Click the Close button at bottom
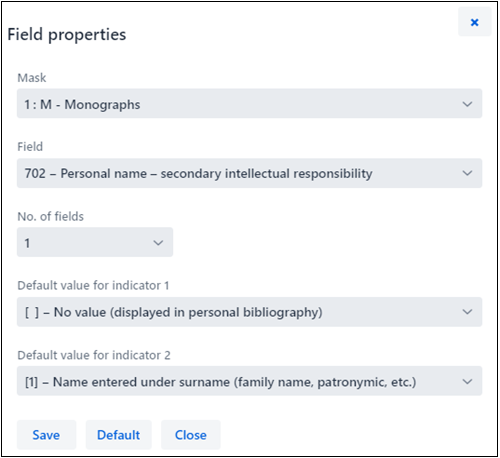The image size is (500, 458). click(x=191, y=435)
